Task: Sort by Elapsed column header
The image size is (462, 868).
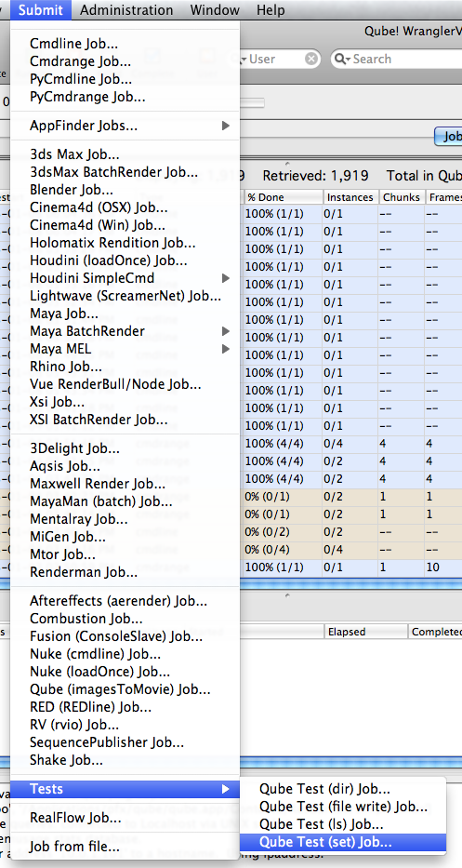Action: pos(366,631)
